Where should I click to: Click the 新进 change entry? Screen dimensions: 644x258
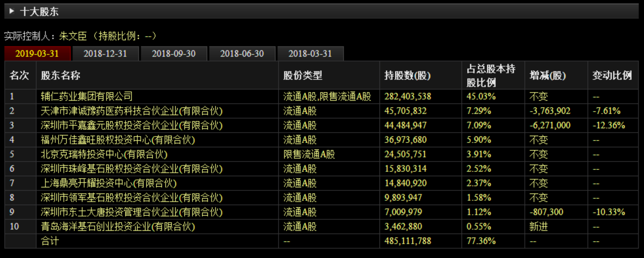tap(538, 226)
